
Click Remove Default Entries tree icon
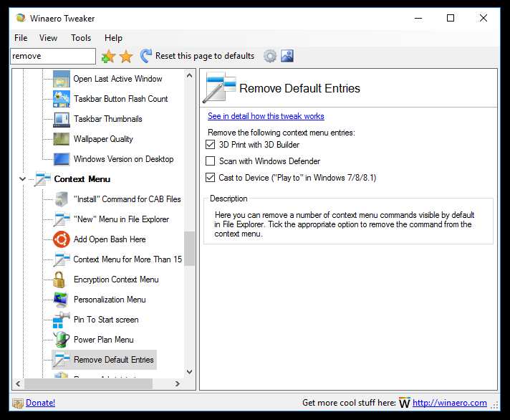pyautogui.click(x=62, y=360)
